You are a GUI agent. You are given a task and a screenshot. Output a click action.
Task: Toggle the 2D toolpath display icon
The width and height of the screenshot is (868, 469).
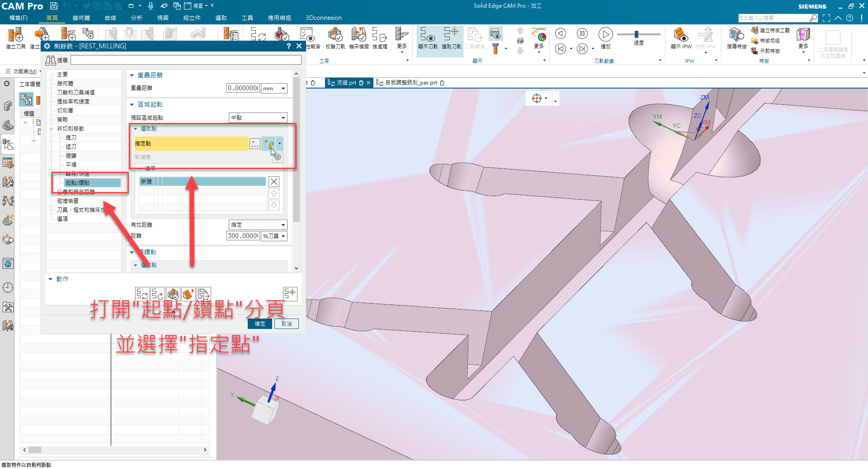pos(495,33)
